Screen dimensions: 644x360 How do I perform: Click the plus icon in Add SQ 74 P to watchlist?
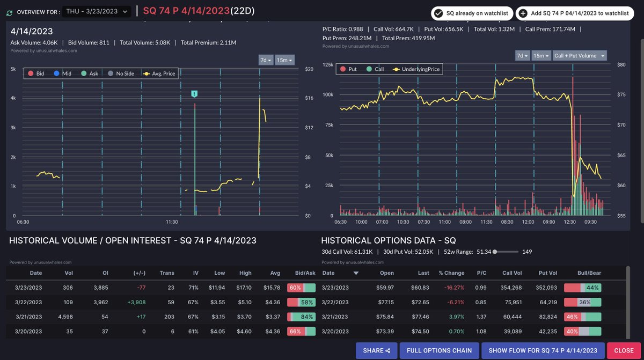tap(523, 13)
